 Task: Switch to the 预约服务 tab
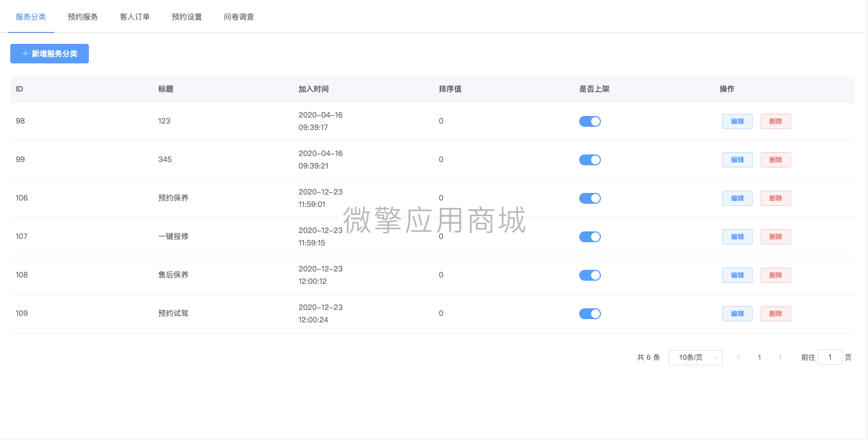[x=83, y=17]
